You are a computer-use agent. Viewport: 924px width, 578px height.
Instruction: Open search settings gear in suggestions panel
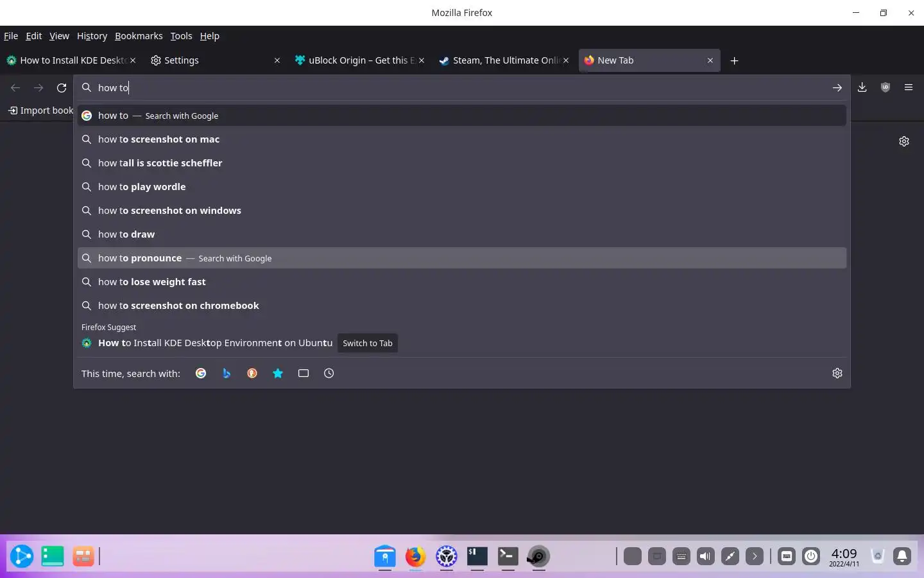pos(837,373)
